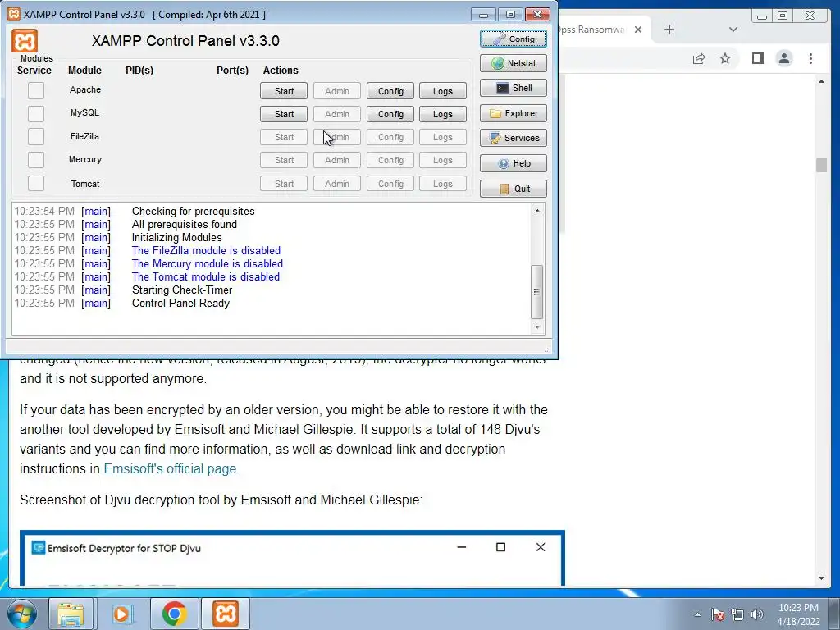View Apache Logs
Image resolution: width=840 pixels, height=630 pixels.
pyautogui.click(x=442, y=91)
